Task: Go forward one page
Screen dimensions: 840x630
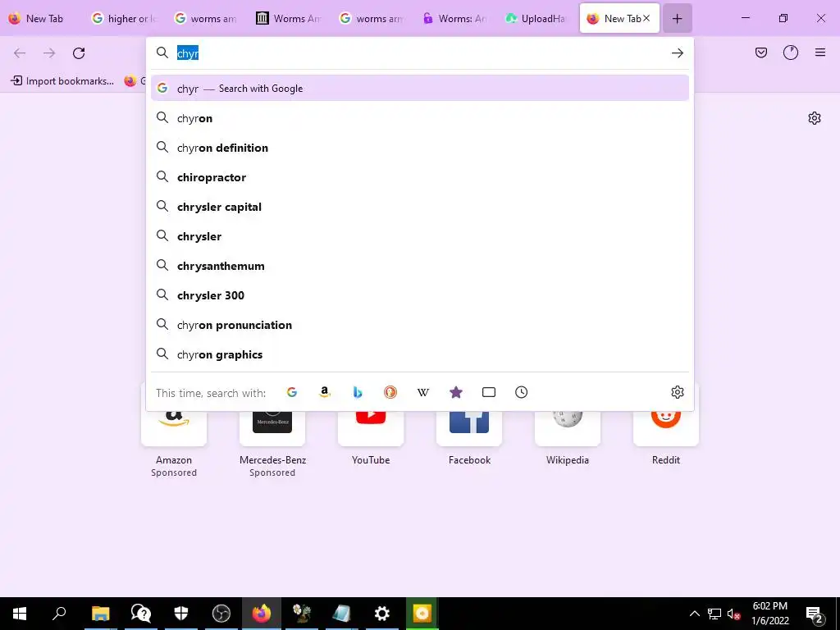Action: 49,53
